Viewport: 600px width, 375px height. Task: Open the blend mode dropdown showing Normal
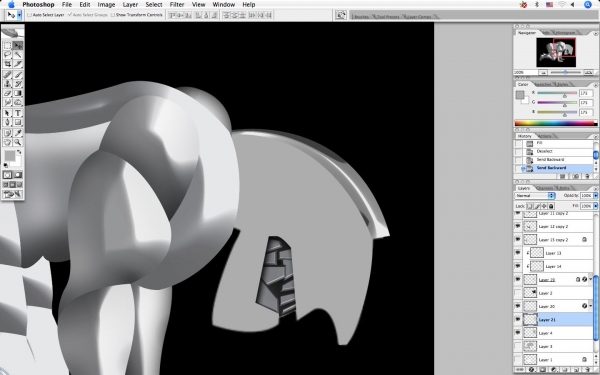coord(535,196)
